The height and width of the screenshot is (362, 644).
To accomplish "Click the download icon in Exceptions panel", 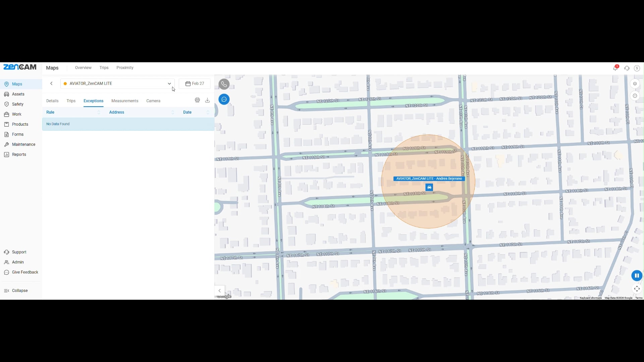I will [x=207, y=100].
